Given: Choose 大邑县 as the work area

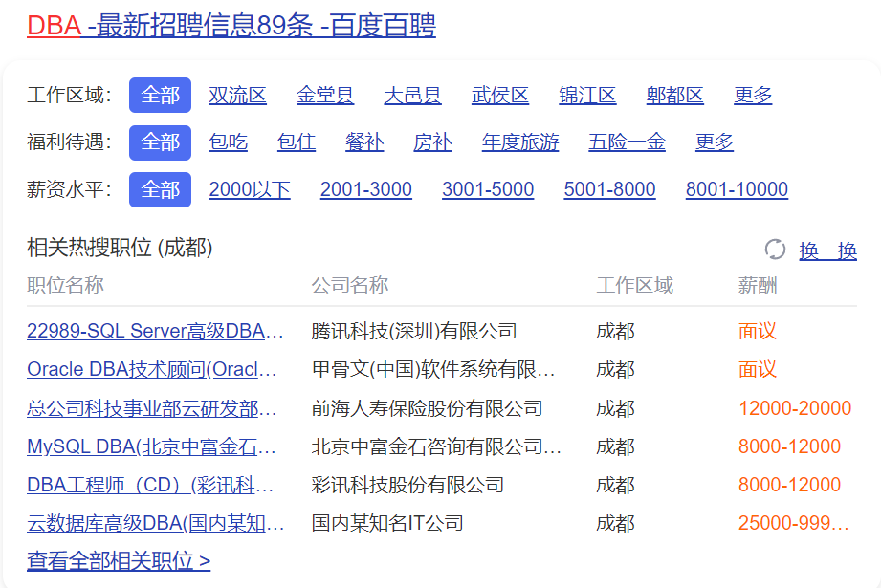Looking at the screenshot, I should coord(412,96).
